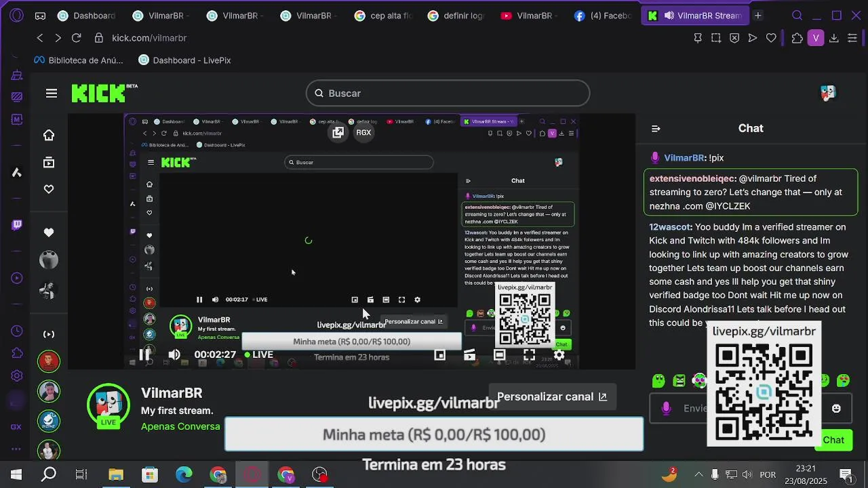Click the Kick Buscar search field
The image size is (868, 488).
(x=448, y=93)
